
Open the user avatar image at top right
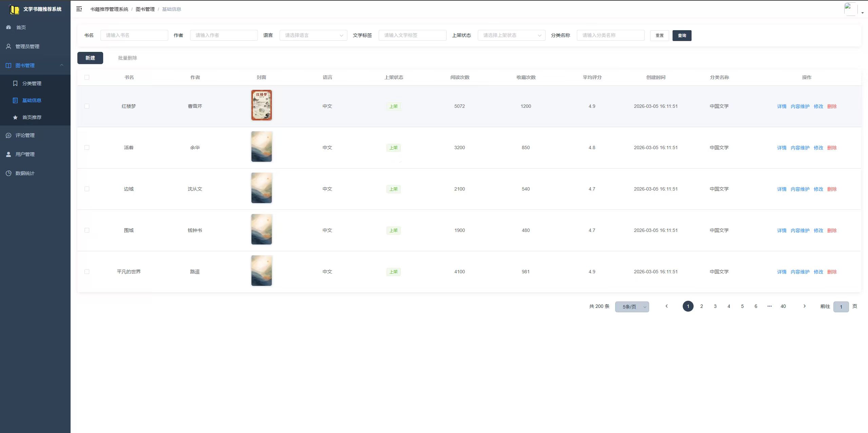point(851,9)
